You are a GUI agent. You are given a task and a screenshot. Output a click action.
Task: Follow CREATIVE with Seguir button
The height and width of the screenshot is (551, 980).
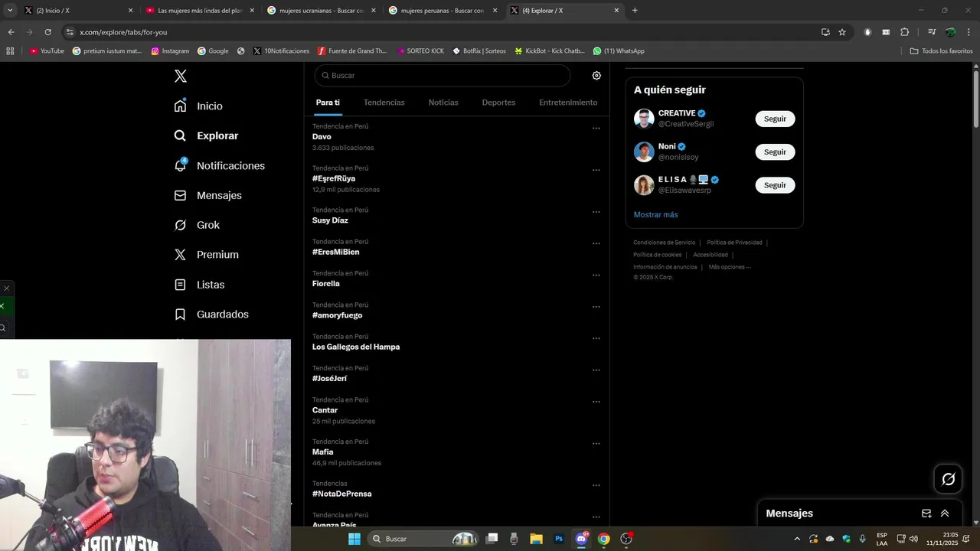775,119
